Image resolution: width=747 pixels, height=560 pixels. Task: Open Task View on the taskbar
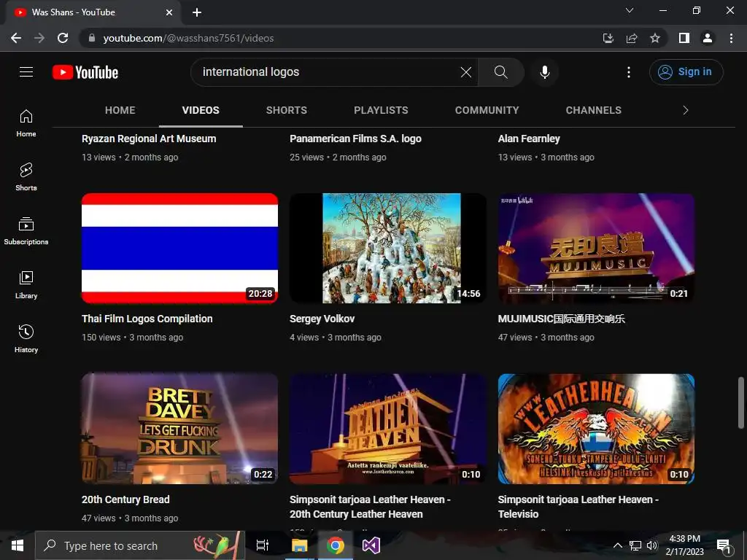(263, 545)
